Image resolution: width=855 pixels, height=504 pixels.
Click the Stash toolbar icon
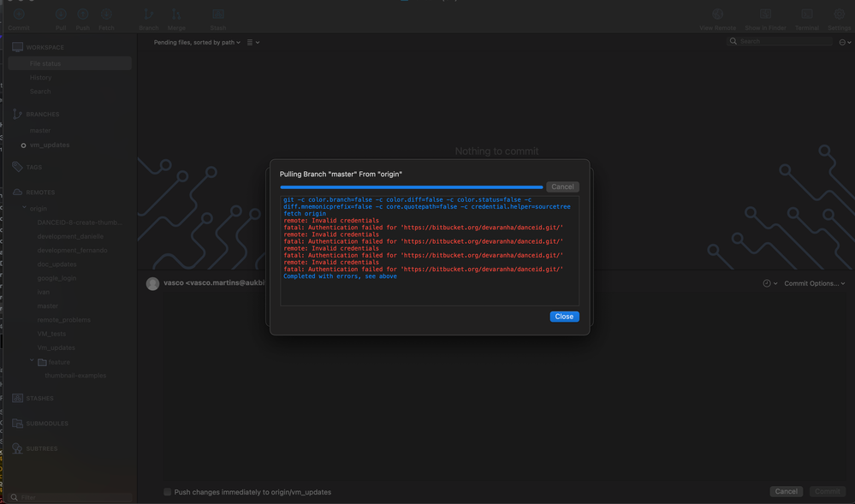tap(218, 15)
